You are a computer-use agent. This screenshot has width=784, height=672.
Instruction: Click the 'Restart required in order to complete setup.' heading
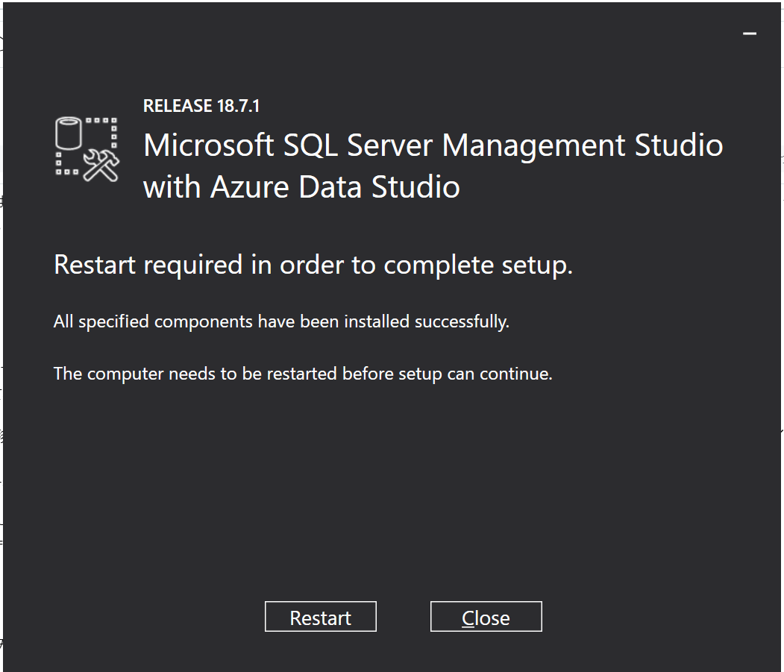pyautogui.click(x=313, y=265)
